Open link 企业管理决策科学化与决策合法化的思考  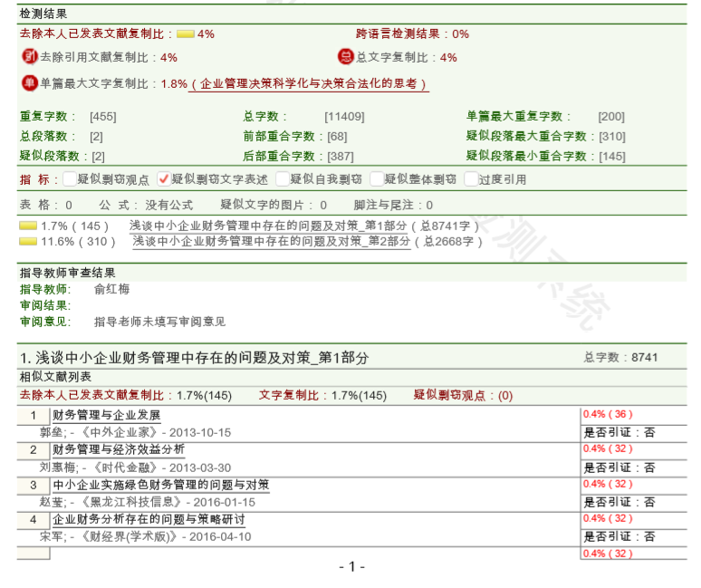pyautogui.click(x=309, y=83)
